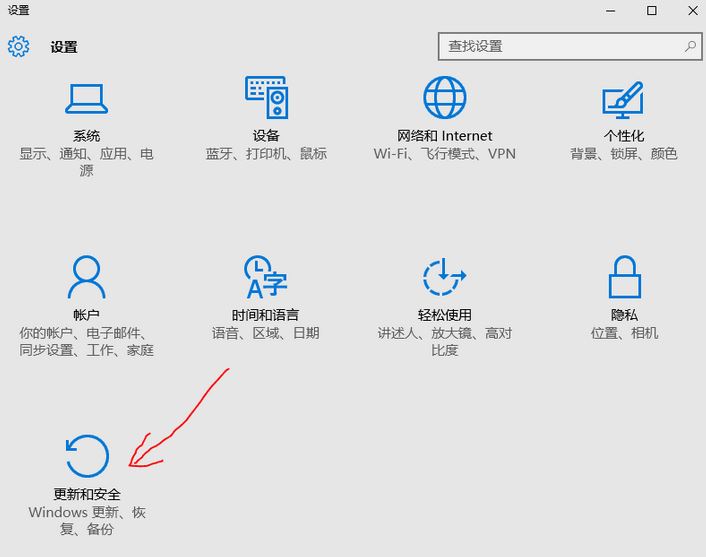Click the gear icon beside the 设置 heading

(x=19, y=46)
